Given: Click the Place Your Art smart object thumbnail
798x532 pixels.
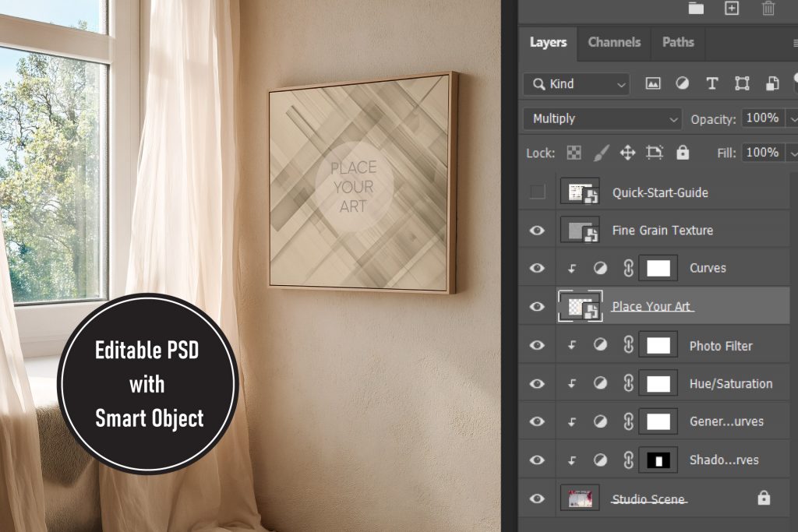Looking at the screenshot, I should (x=580, y=306).
